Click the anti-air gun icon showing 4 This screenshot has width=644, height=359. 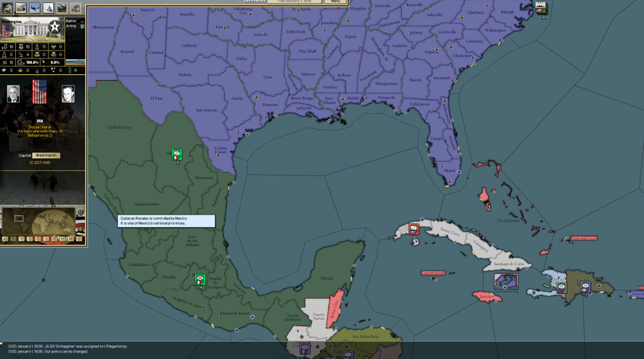pos(20,54)
